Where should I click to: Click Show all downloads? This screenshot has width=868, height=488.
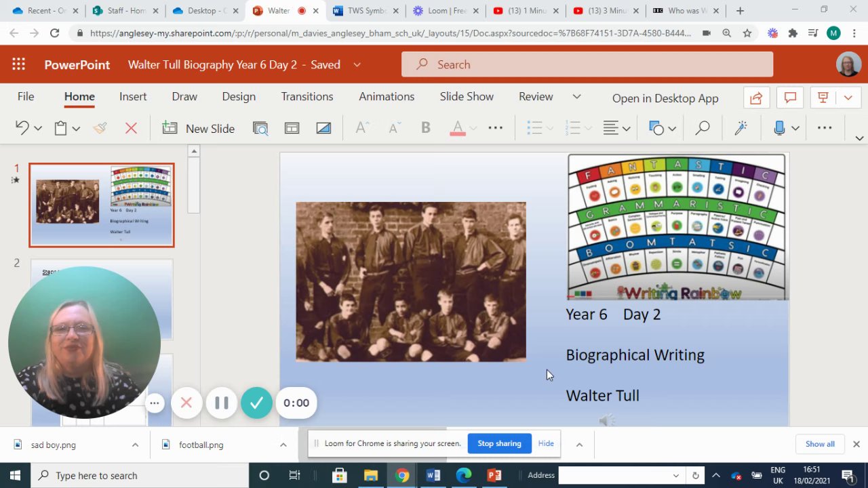[820, 444]
